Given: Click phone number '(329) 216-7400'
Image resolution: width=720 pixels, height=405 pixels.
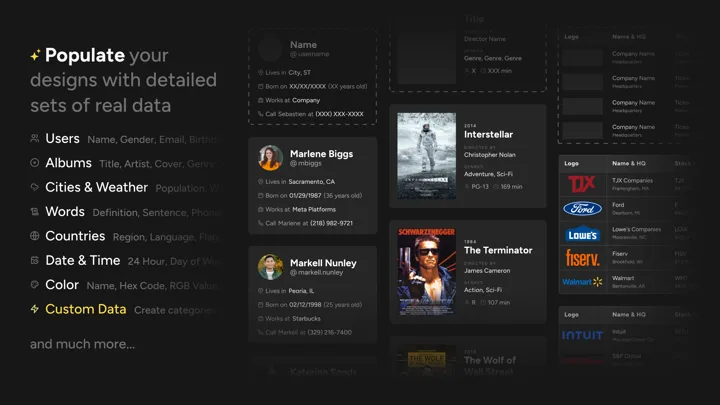Looking at the screenshot, I should (330, 332).
